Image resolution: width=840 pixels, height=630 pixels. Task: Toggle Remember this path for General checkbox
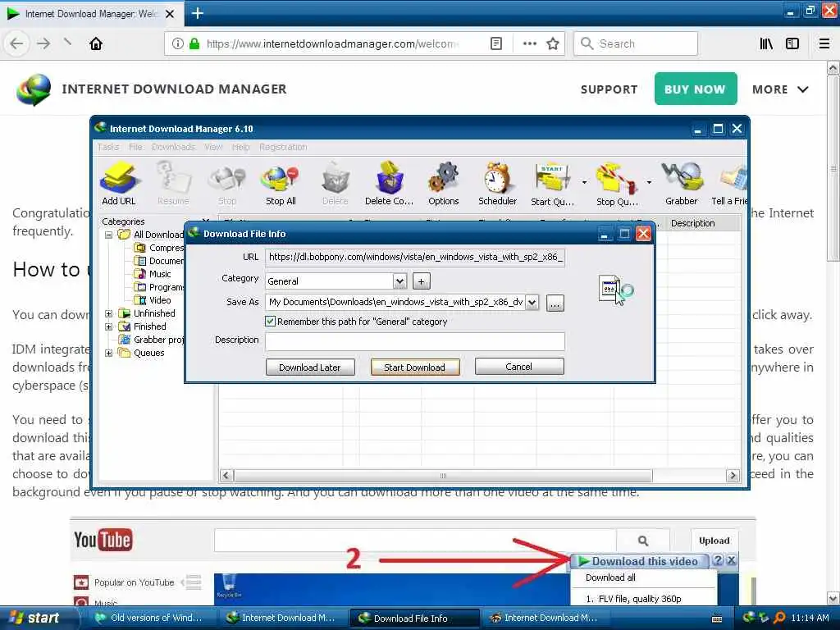270,322
